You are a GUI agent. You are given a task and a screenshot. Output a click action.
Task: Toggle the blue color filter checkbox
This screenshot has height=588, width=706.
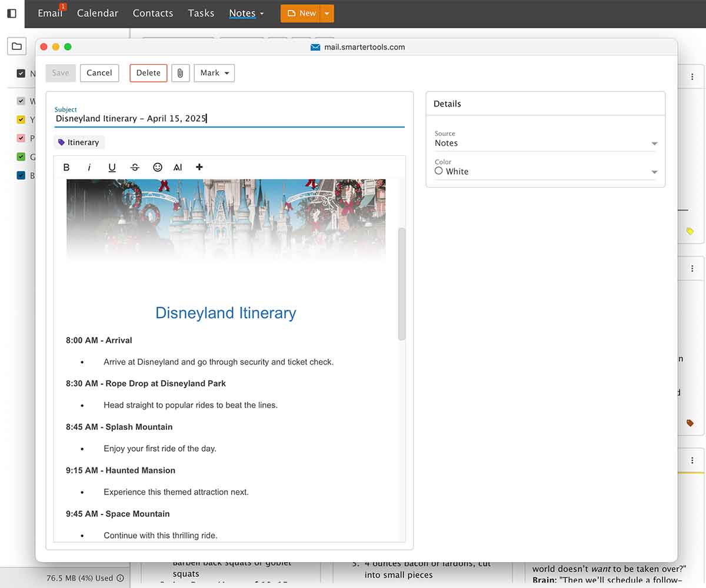pos(21,175)
